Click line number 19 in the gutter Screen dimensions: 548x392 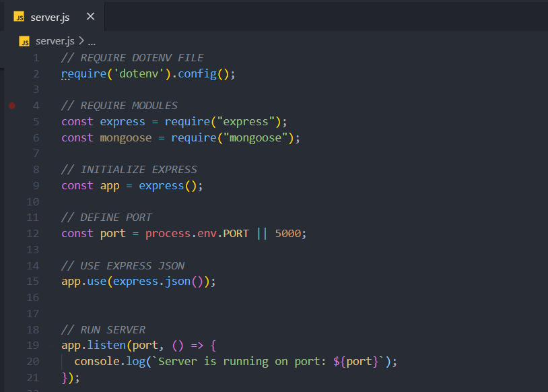(x=33, y=346)
